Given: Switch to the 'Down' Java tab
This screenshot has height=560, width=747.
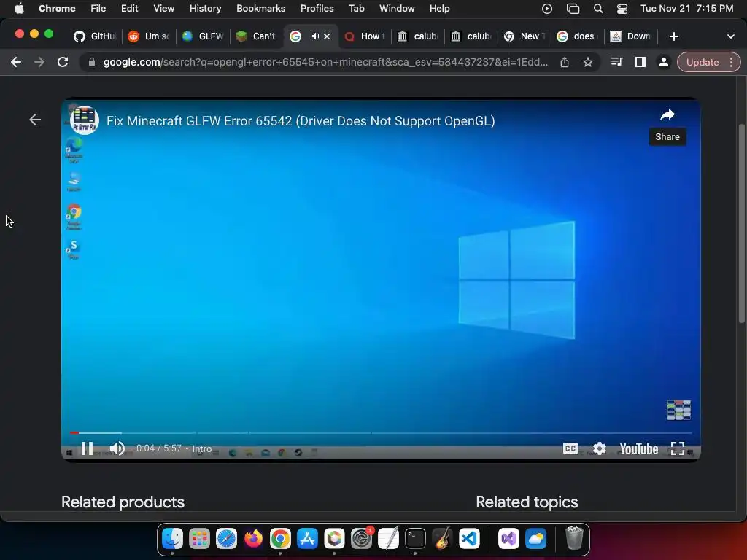Looking at the screenshot, I should coord(631,36).
